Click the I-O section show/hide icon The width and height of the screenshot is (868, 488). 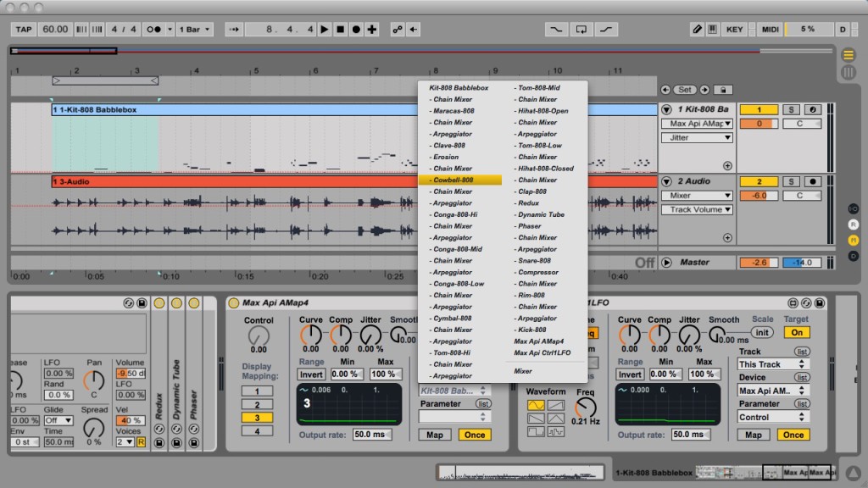click(x=854, y=208)
